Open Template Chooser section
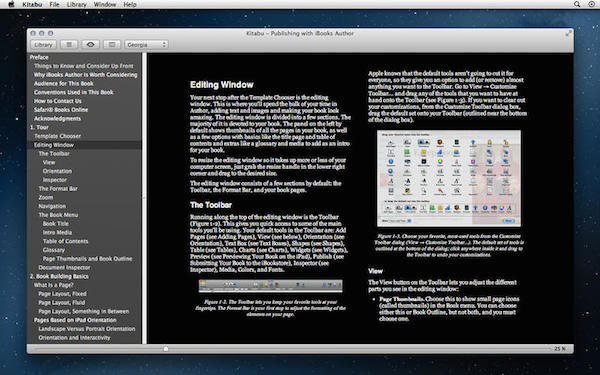The width and height of the screenshot is (600, 375). (57, 137)
